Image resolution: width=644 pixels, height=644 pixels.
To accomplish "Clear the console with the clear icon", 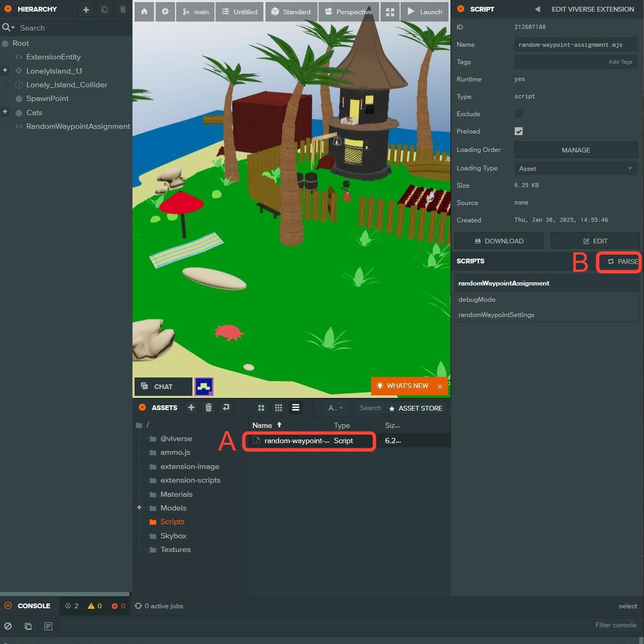I will coord(8,626).
